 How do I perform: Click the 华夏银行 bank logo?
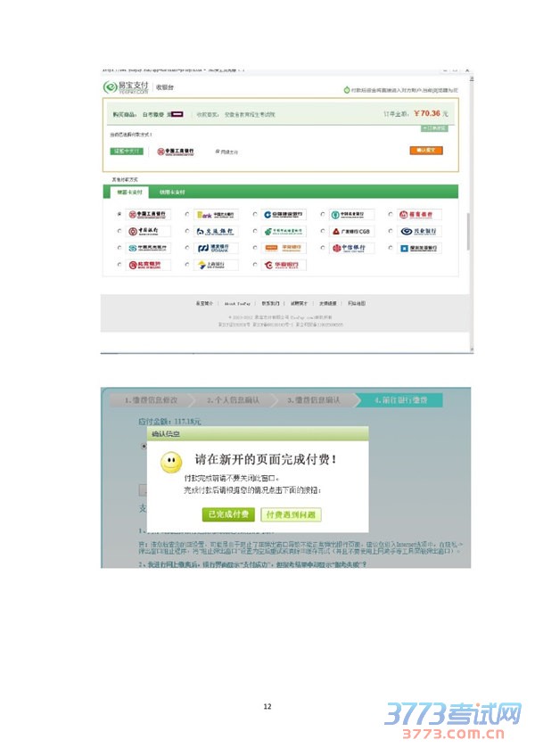[x=283, y=265]
